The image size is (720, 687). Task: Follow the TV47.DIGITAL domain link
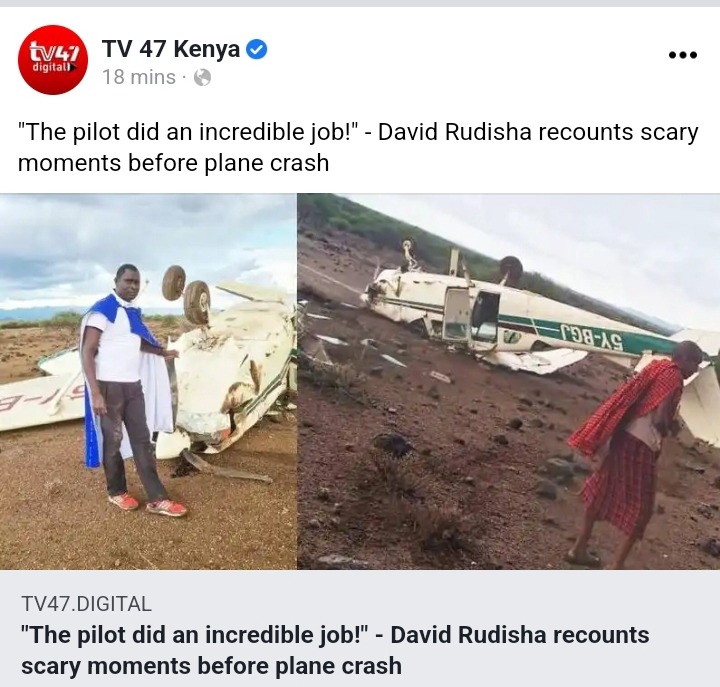(86, 603)
